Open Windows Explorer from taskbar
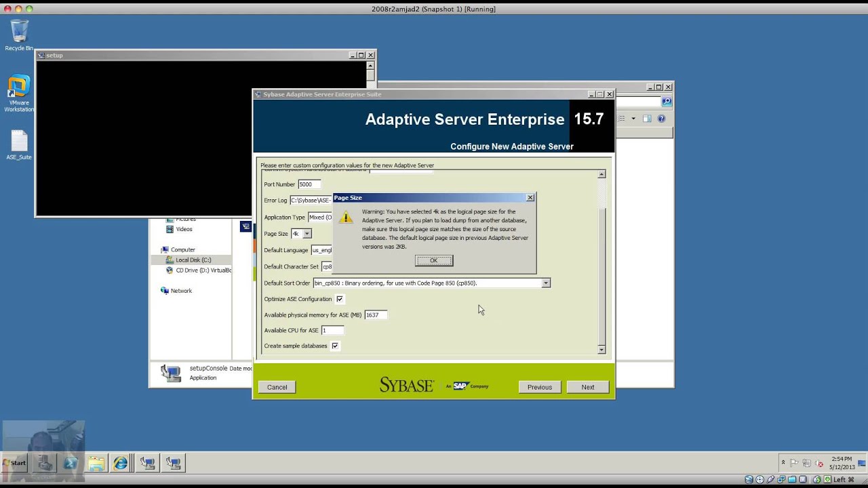 [96, 463]
